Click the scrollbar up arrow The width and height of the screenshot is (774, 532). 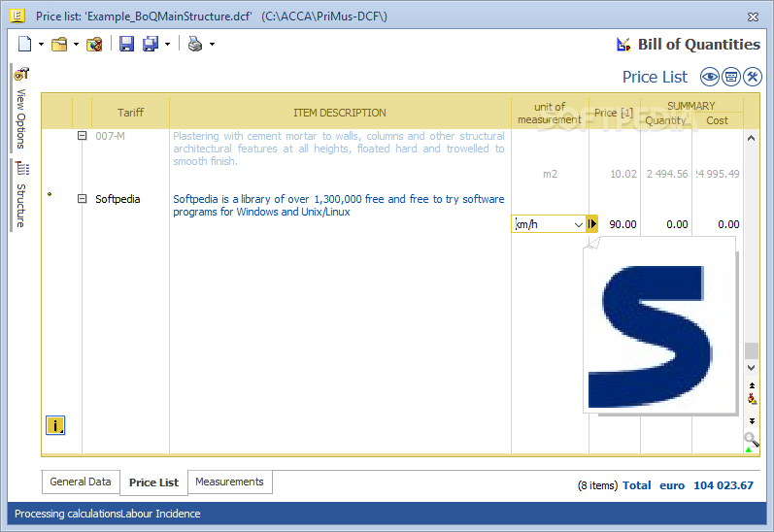pos(751,138)
